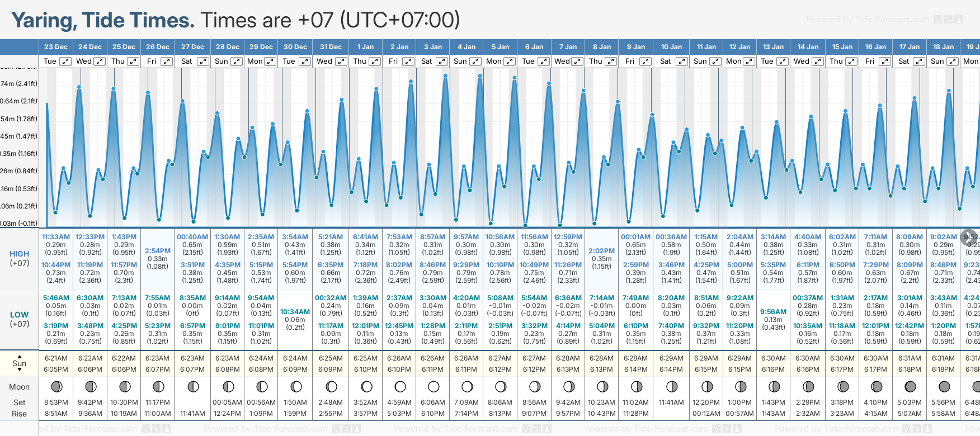Screen dimensions: 980x436
Task: Click expand icon beside Thu 1 Jan
Action: (375, 61)
